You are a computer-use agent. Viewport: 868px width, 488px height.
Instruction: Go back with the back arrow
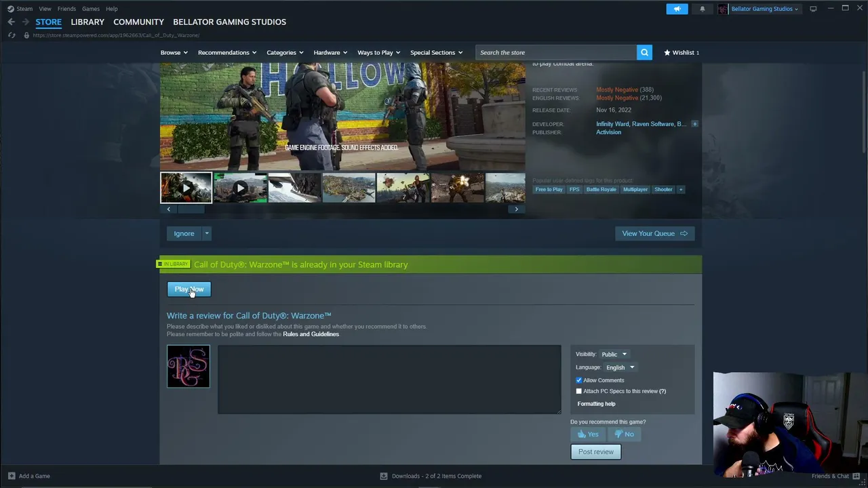pyautogui.click(x=11, y=22)
